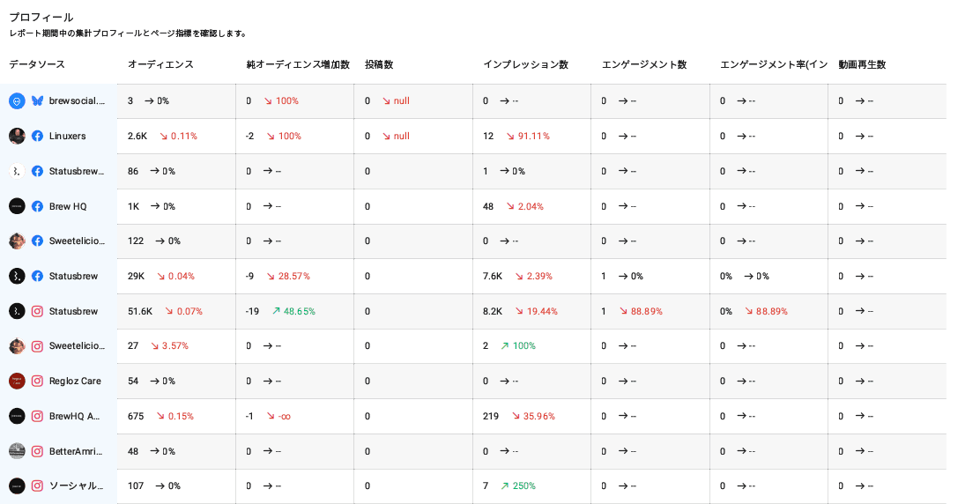Open the Brew HQ profile name
Viewport: 980px width, 504px height.
(68, 206)
